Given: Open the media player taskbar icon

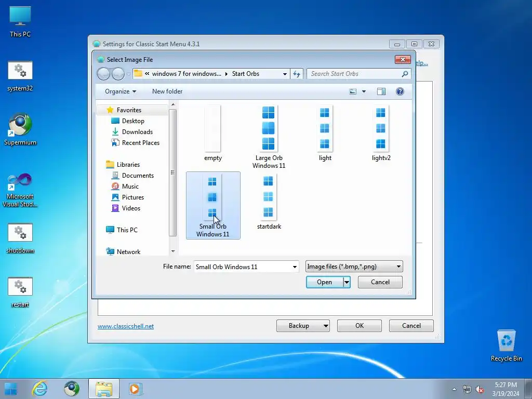Looking at the screenshot, I should point(135,389).
